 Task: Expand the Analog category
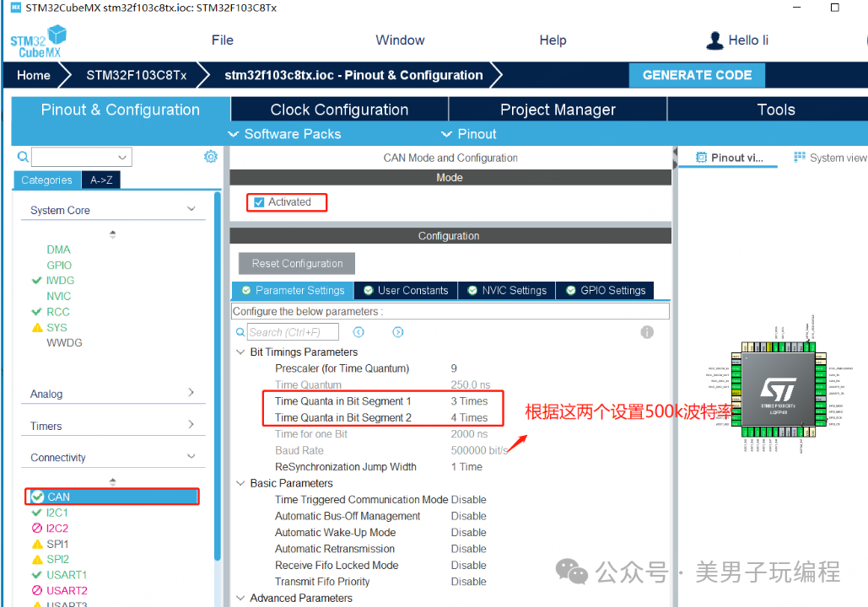(191, 392)
